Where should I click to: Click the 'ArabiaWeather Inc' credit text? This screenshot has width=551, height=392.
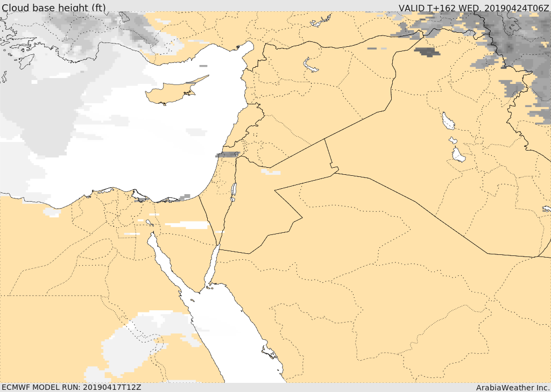pos(513,388)
